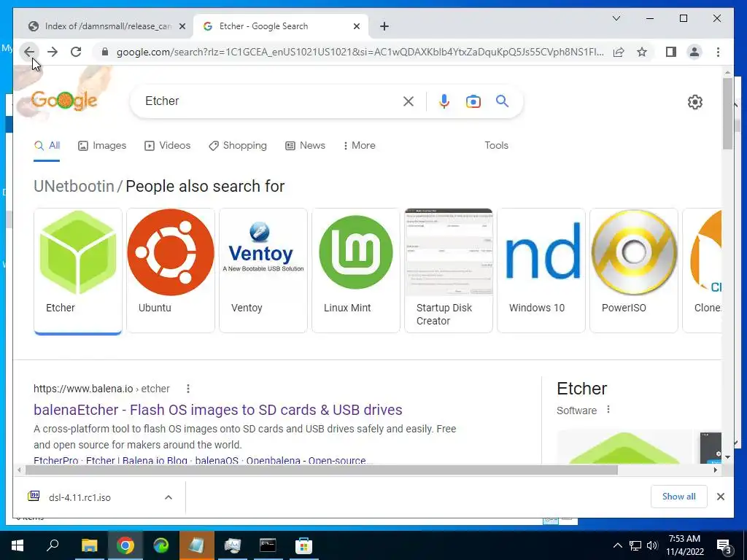The height and width of the screenshot is (560, 747).
Task: Open the Chrome profile avatar
Action: point(694,52)
